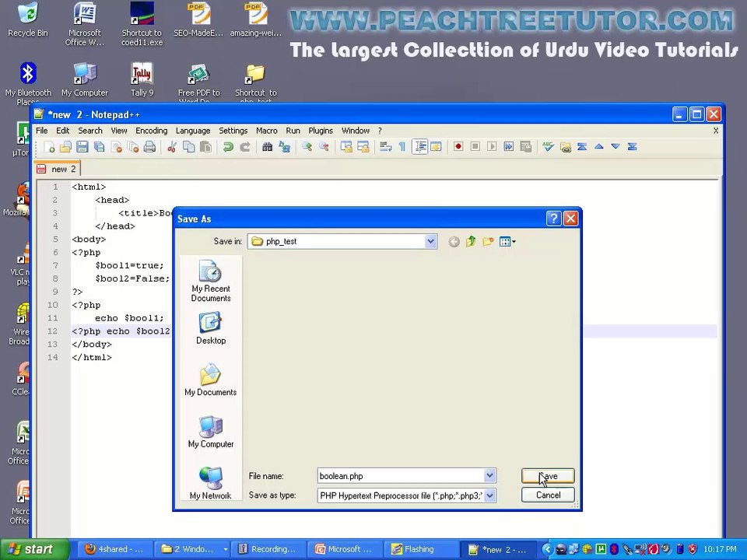Select My Documents in places bar
This screenshot has width=747, height=560.
(211, 380)
